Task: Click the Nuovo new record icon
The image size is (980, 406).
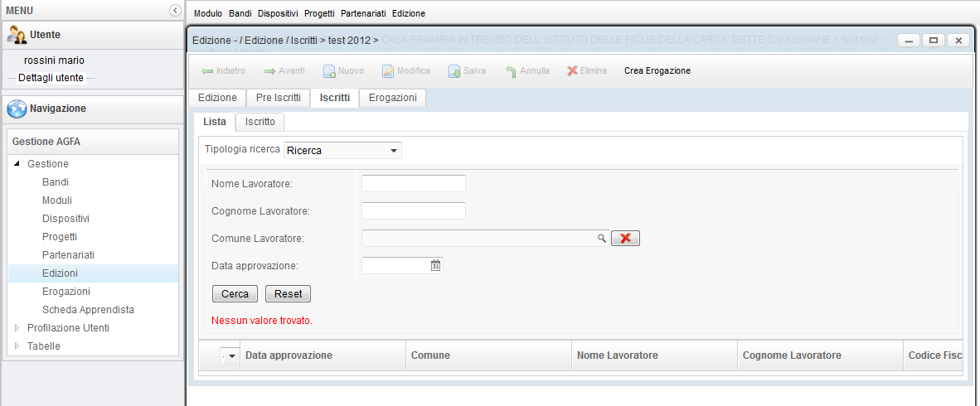Action: 329,71
